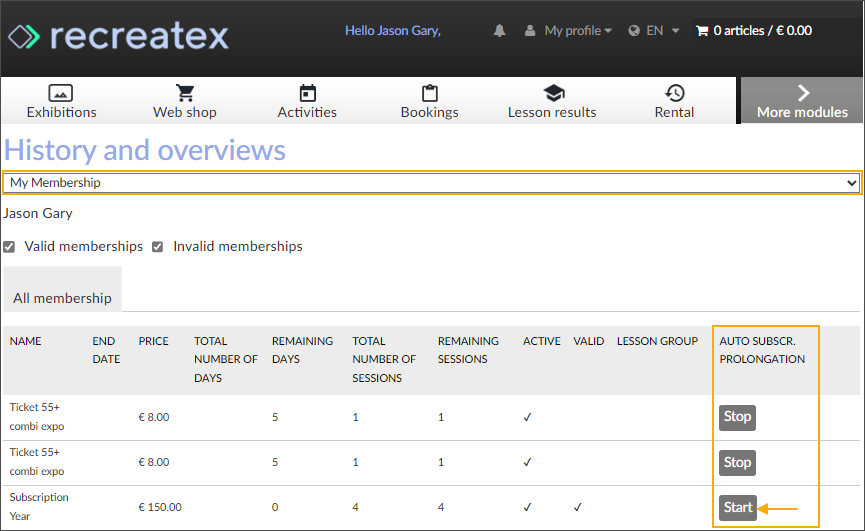Open Exhibitions module icon
The height and width of the screenshot is (531, 865).
coord(61,93)
